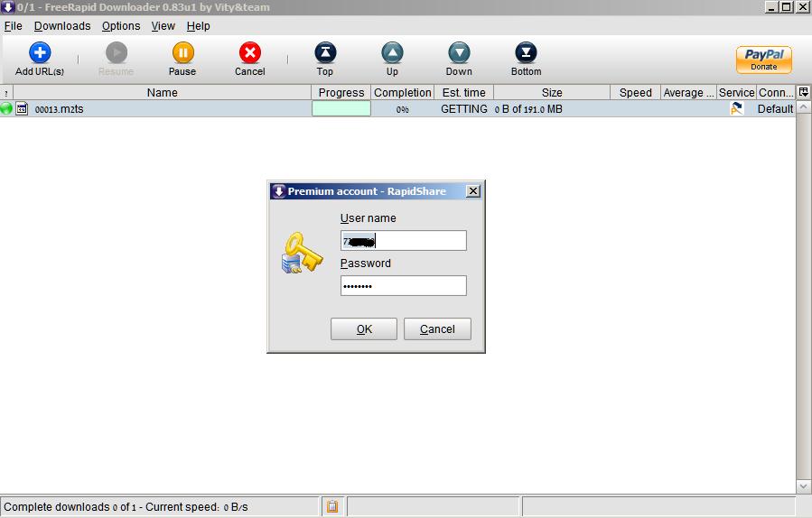This screenshot has width=812, height=518.
Task: Click Cancel in Premium account dialog
Action: [437, 329]
